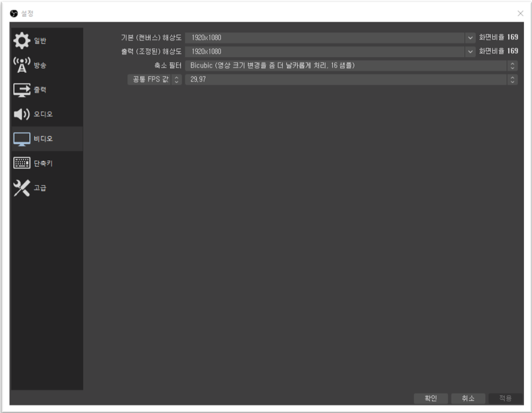This screenshot has height=413, width=532.
Task: Select the 고급 tools icon
Action: coord(22,187)
